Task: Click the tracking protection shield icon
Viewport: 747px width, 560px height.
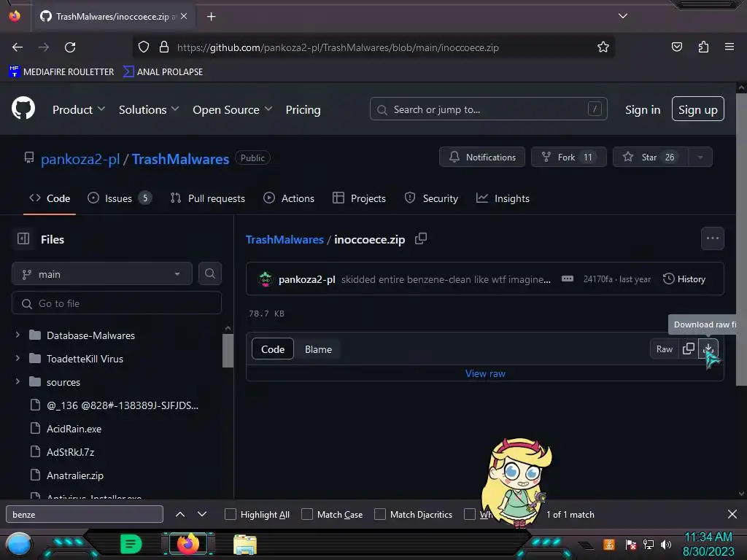Action: pyautogui.click(x=144, y=47)
